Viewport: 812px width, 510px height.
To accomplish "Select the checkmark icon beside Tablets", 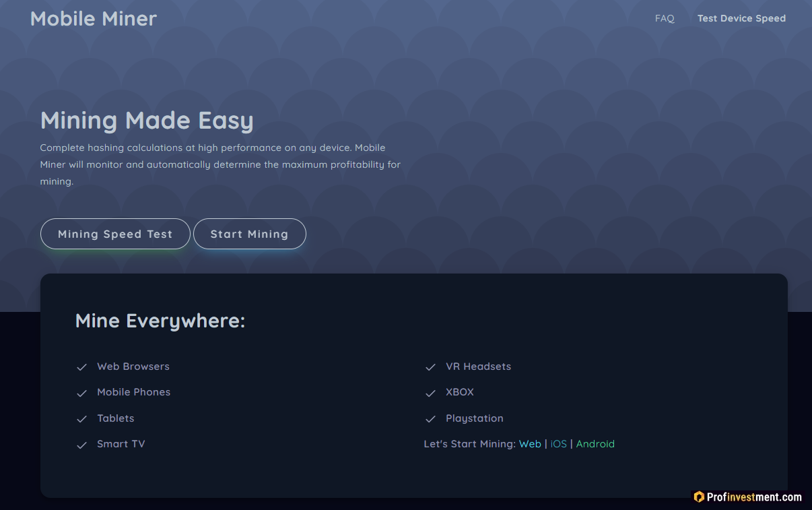I will coord(81,419).
